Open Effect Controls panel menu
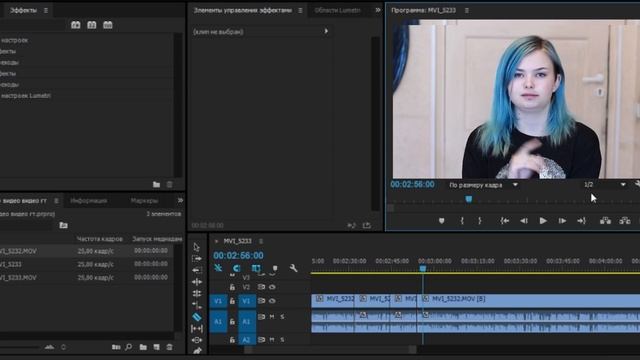Image resolution: width=640 pixels, height=360 pixels. point(300,10)
